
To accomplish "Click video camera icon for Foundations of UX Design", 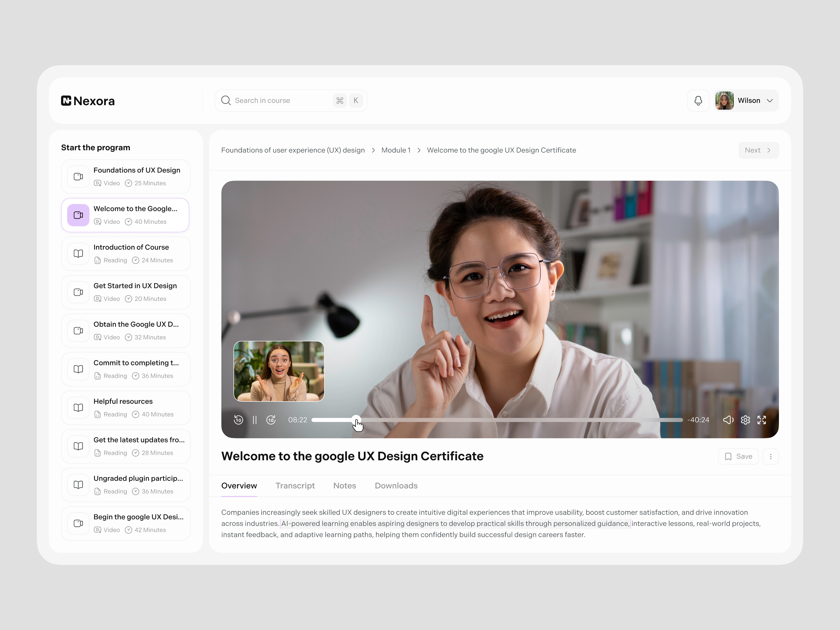I will tap(78, 177).
